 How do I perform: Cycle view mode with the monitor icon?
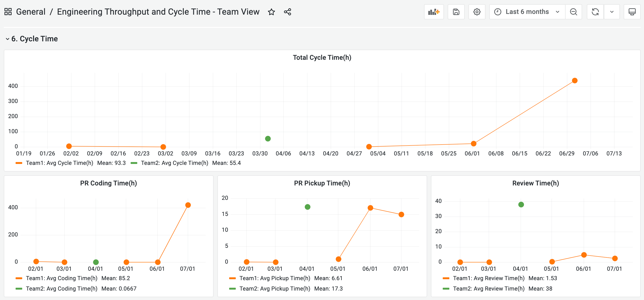pyautogui.click(x=632, y=12)
